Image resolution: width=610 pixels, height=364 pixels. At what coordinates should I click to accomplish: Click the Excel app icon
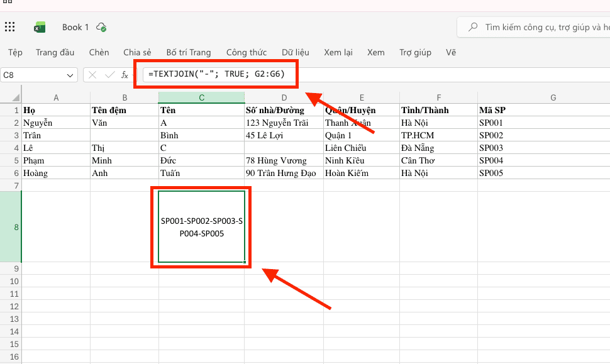point(39,27)
